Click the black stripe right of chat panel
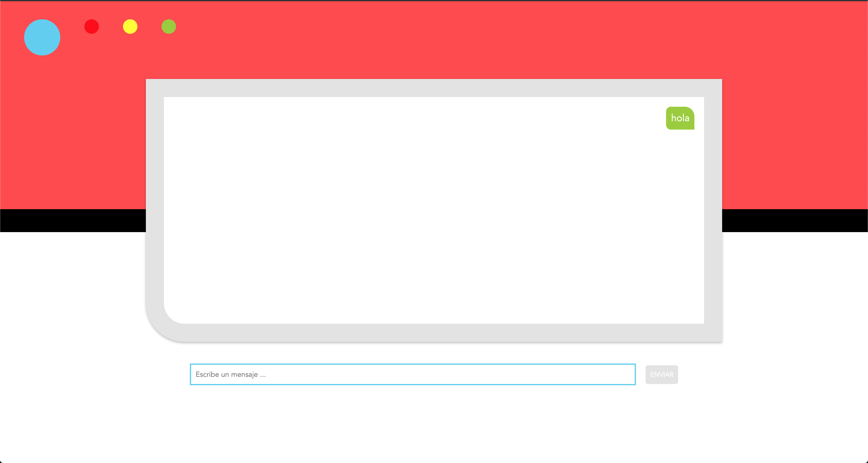 (x=795, y=221)
